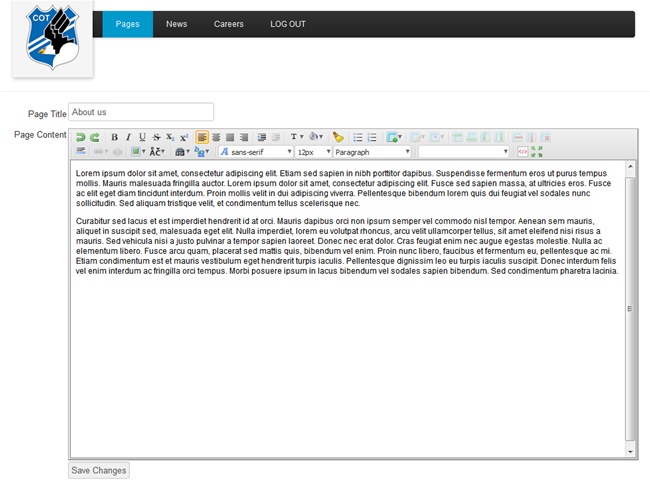Click inside the Curabitur second paragraph

coord(347,246)
